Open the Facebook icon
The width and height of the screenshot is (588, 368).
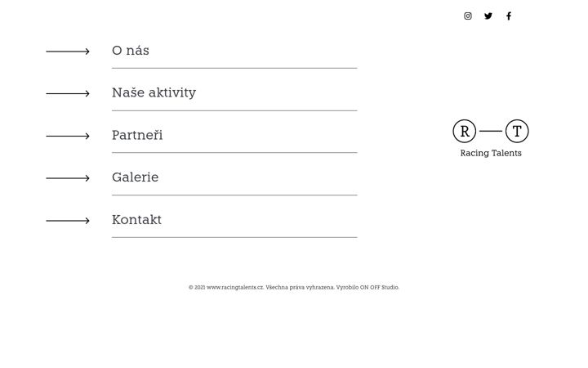pos(509,16)
